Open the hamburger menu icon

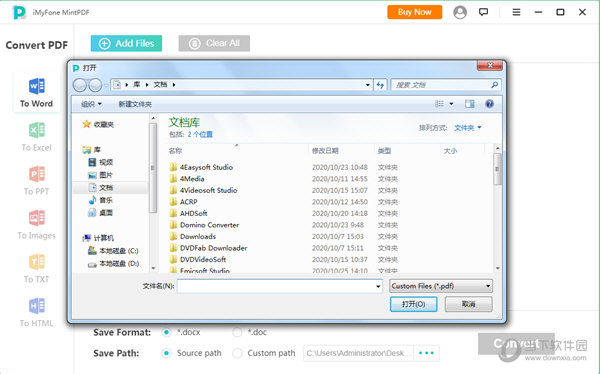point(516,12)
